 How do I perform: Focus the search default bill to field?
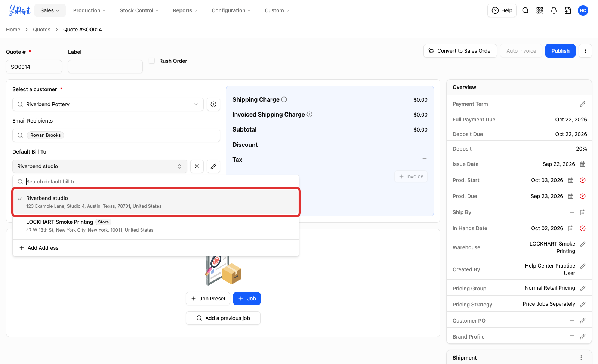156,182
